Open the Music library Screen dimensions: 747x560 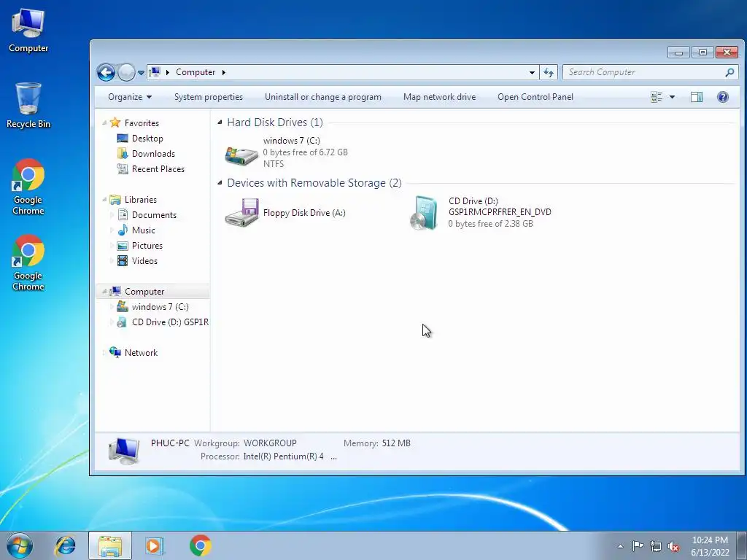point(144,230)
